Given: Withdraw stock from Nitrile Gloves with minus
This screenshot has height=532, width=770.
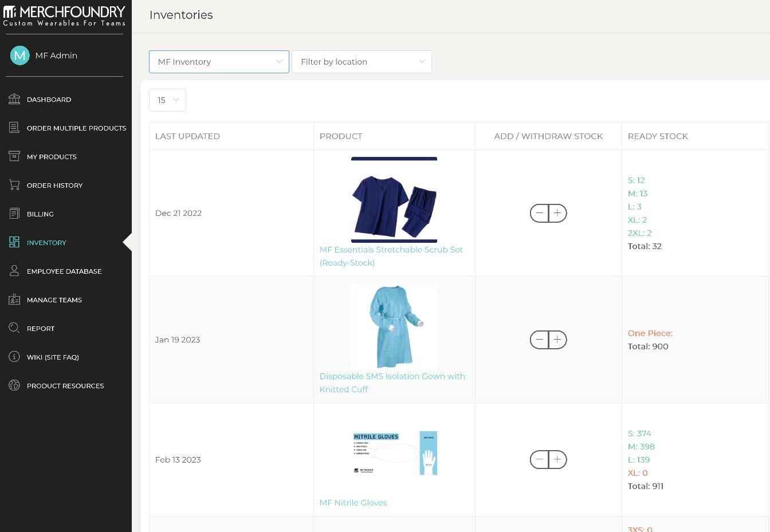Looking at the screenshot, I should [539, 459].
